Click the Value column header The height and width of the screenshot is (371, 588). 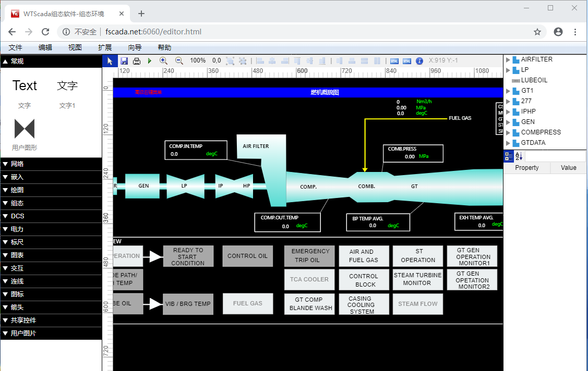tap(569, 168)
